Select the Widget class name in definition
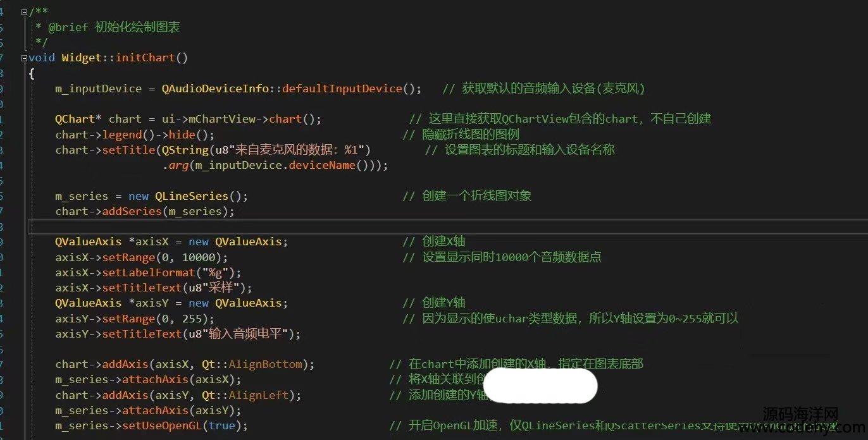Image resolution: width=868 pixels, height=440 pixels. [82, 58]
